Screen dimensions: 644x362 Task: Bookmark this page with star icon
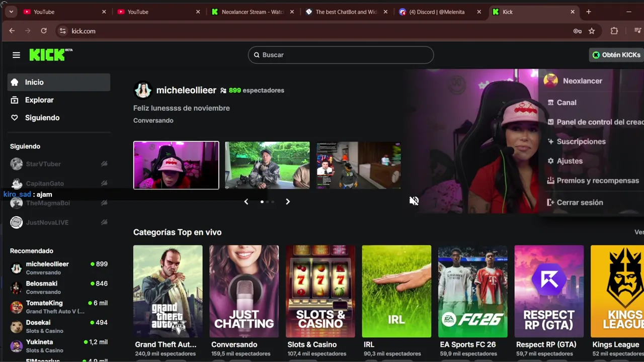pyautogui.click(x=592, y=31)
